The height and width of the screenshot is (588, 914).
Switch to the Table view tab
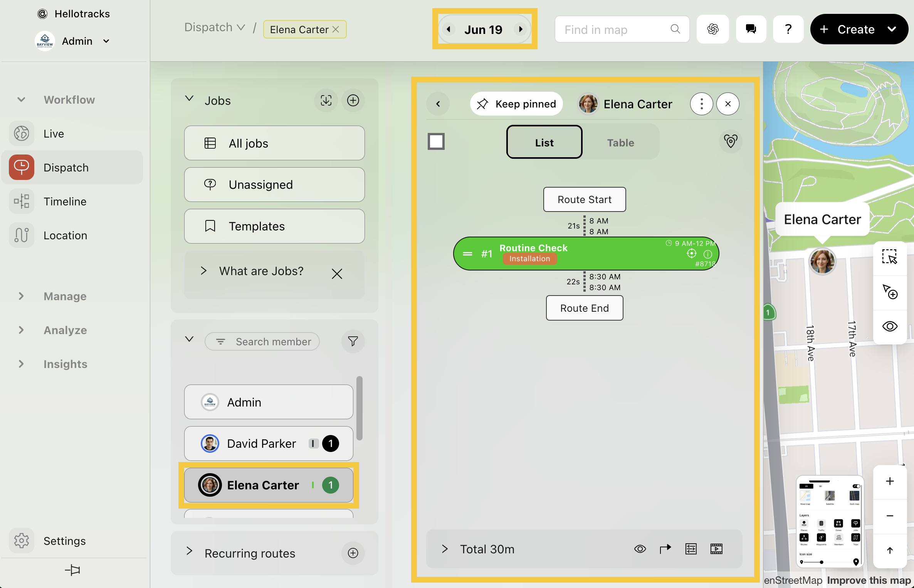(620, 142)
